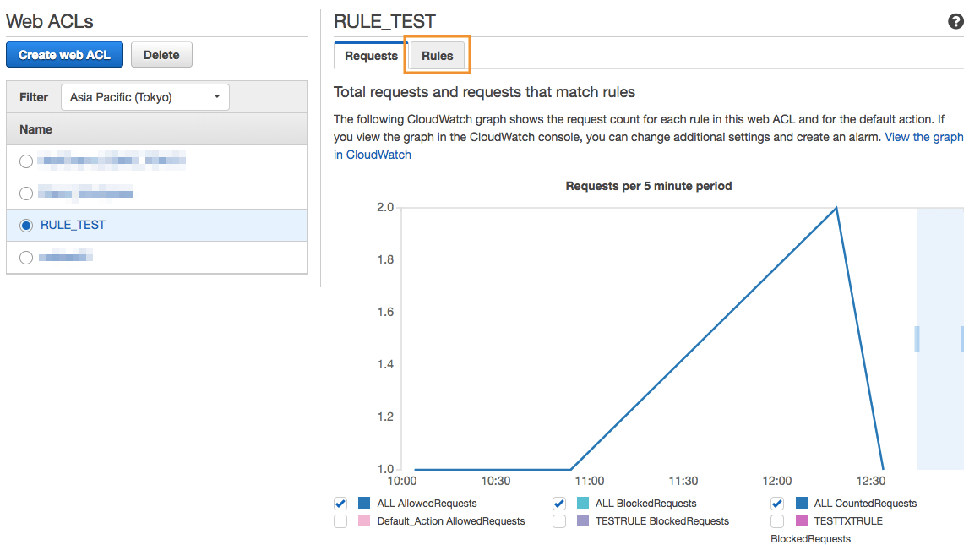Screen dimensions: 980x545
Task: Open the Asia Pacific (Tokyo) region dropdown
Action: tap(144, 97)
